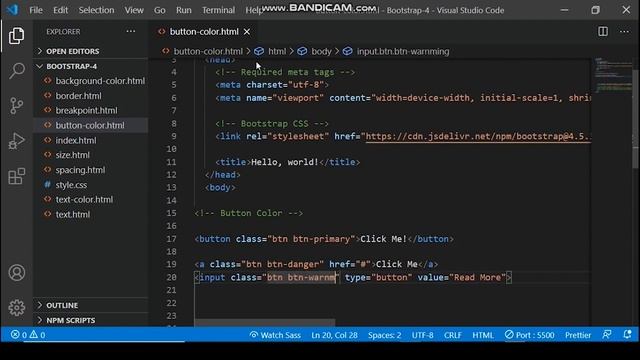Click the editor vertical scrollbar
The width and height of the screenshot is (640, 360).
pos(636,118)
